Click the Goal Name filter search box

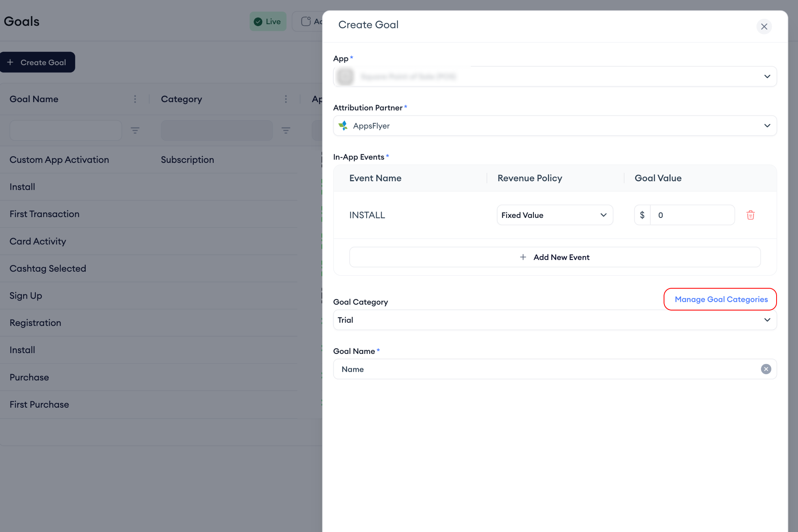[65, 130]
